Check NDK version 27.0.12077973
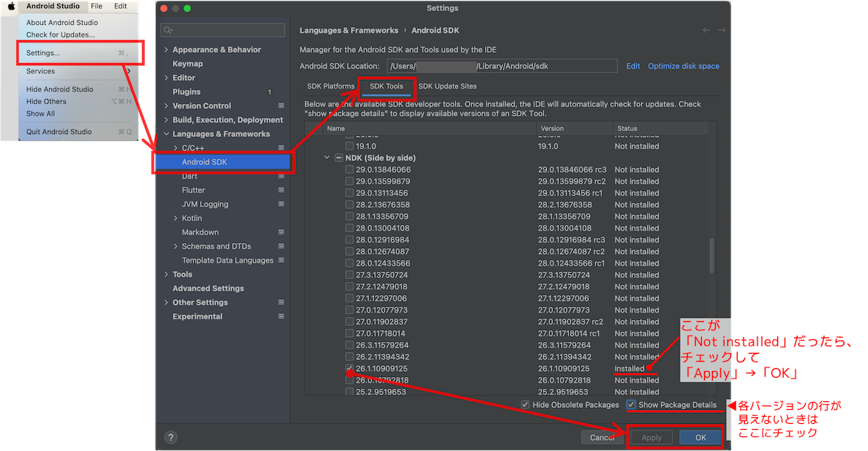868x451 pixels. (349, 310)
